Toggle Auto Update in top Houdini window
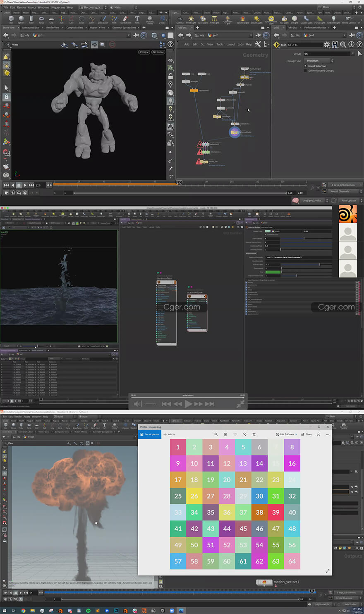364x614 pixels. 349,201
